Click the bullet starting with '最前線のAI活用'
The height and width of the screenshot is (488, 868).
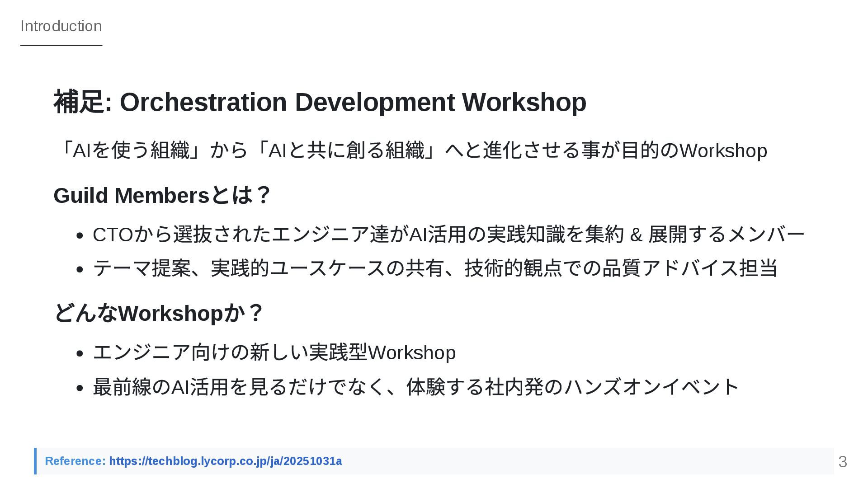point(416,387)
